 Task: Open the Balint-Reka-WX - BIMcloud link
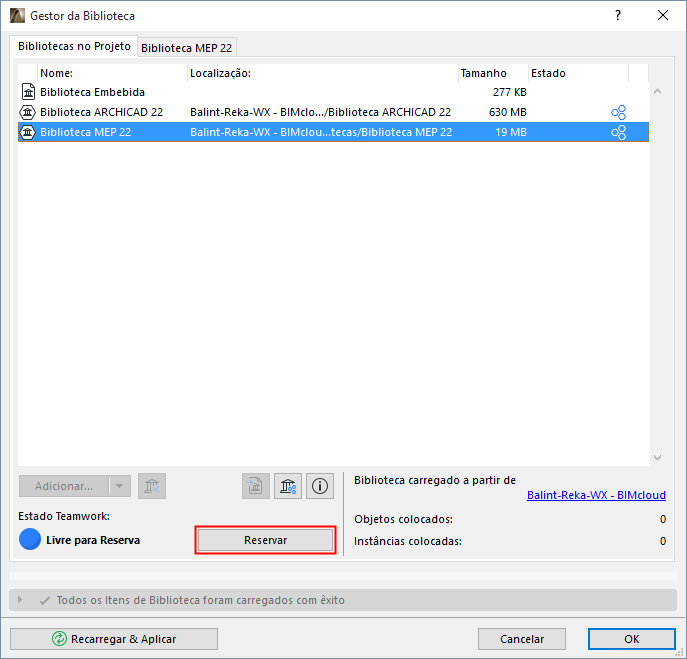[596, 495]
